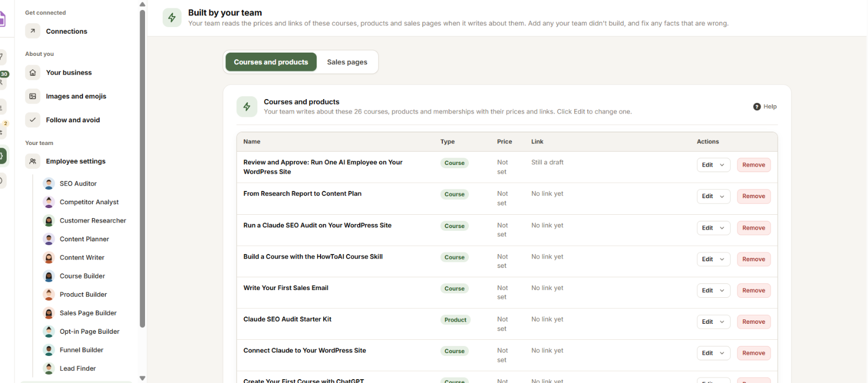The height and width of the screenshot is (383, 868).
Task: Click the sidebar scroll down arrow
Action: [x=142, y=379]
